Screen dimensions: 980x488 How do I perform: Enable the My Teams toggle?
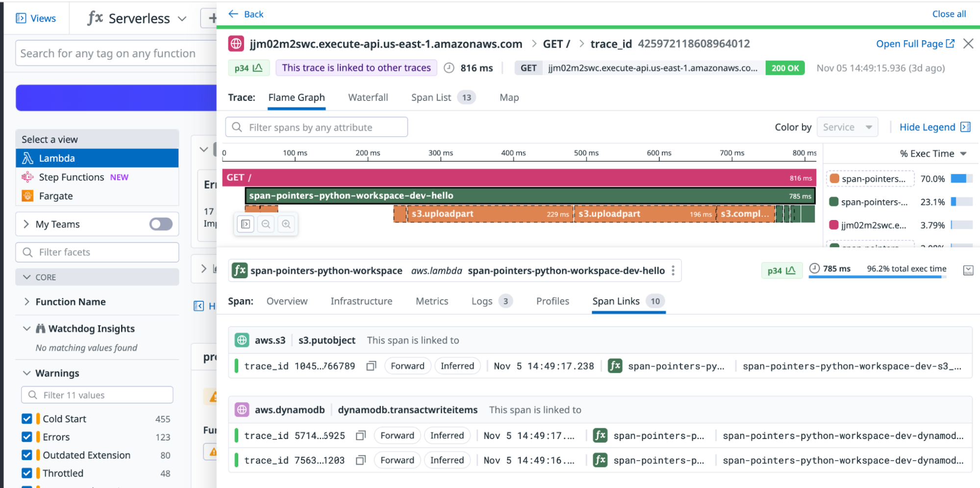[x=160, y=224]
